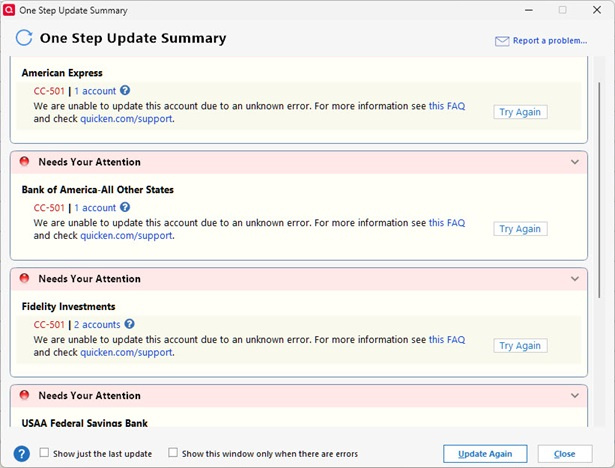615x468 pixels.
Task: Open help icon beside Bank of America 1 account
Action: pos(125,207)
